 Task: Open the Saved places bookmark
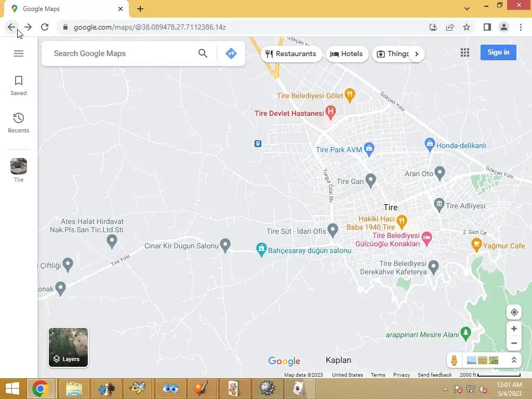[x=19, y=86]
